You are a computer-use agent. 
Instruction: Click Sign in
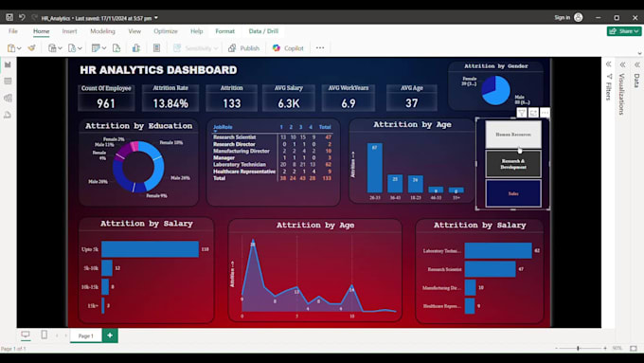coord(562,17)
